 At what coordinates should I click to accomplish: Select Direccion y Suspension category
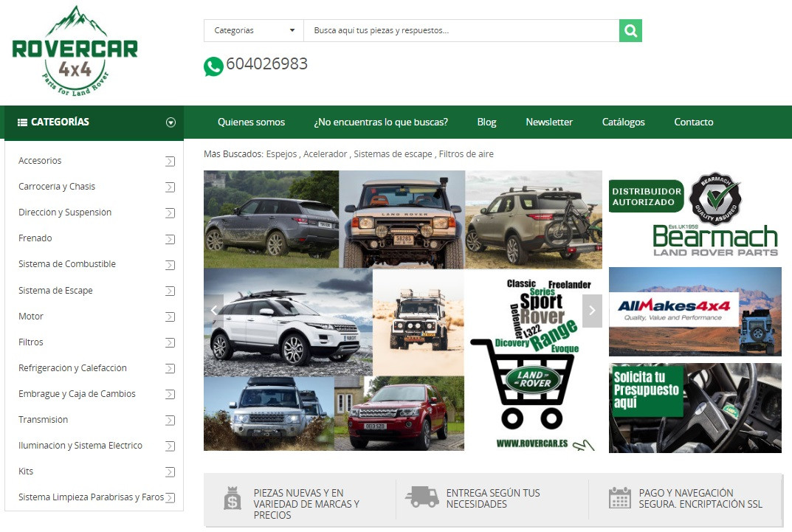pos(65,212)
